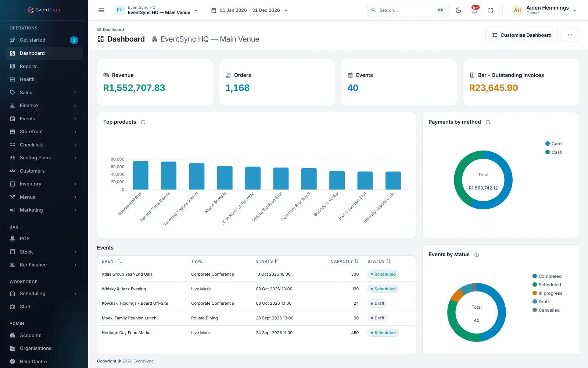Viewport: 588px width, 368px height.
Task: Click Draft badge on Mbeki Family row
Action: (x=377, y=318)
